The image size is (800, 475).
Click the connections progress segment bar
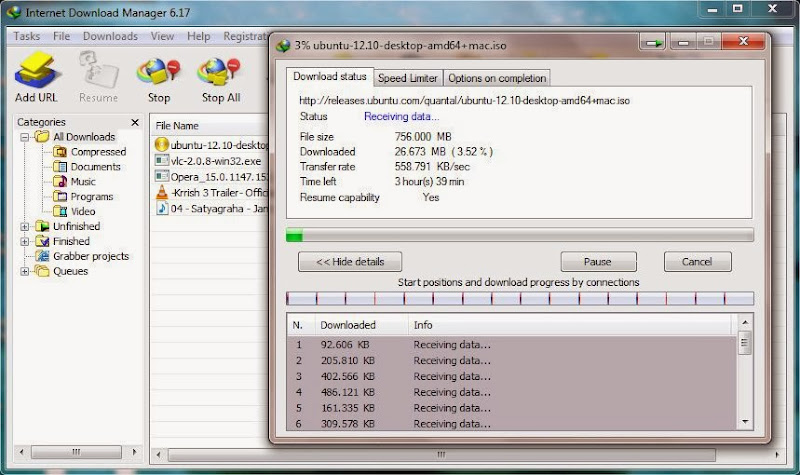[x=519, y=298]
